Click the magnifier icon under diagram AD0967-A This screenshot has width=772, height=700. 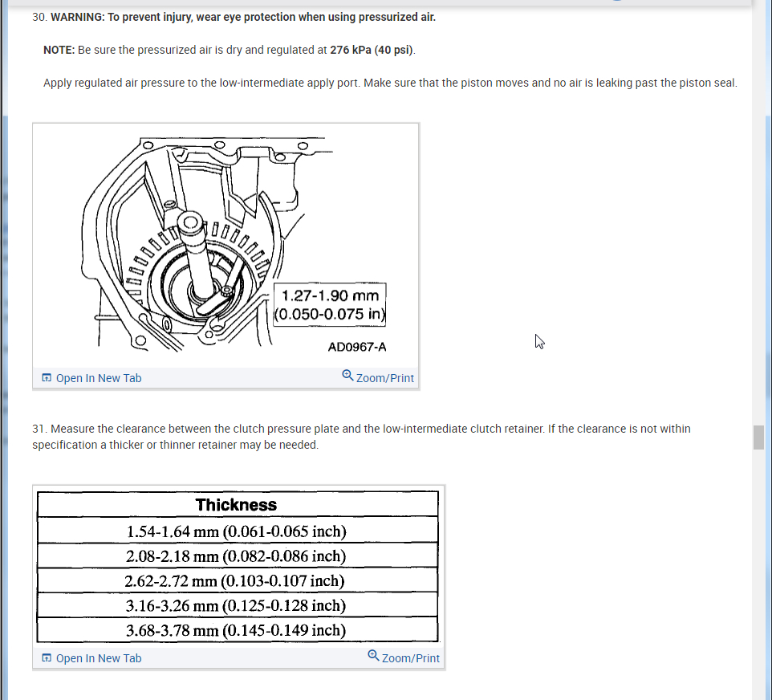click(347, 376)
